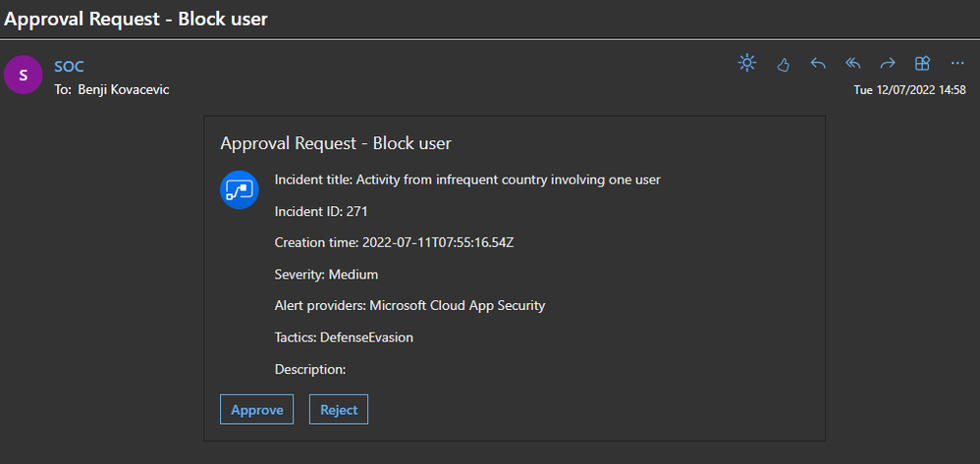980x464 pixels.
Task: Like this message with thumbs up
Action: point(784,65)
